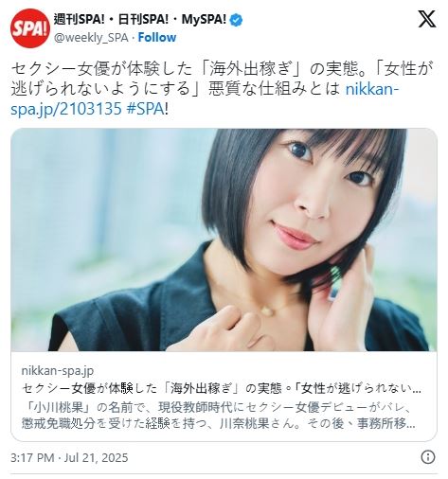Click the card description line starting 懲戒免職処分
The height and width of the screenshot is (479, 448).
[x=219, y=424]
